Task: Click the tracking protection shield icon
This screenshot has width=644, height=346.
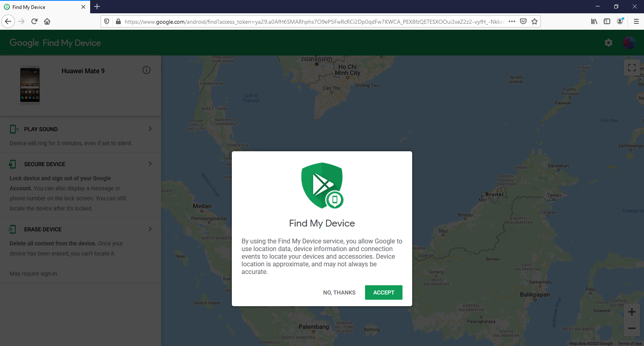Action: [107, 21]
